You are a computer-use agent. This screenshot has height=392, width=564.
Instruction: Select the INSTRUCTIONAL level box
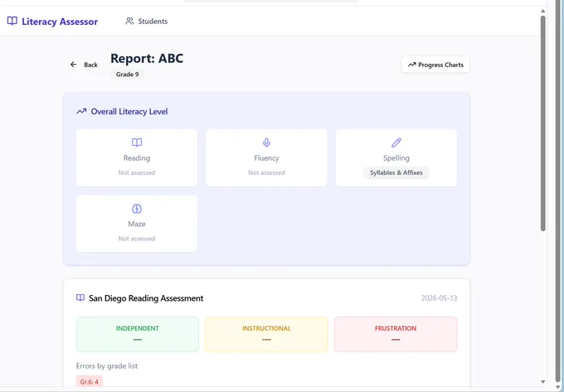(266, 334)
